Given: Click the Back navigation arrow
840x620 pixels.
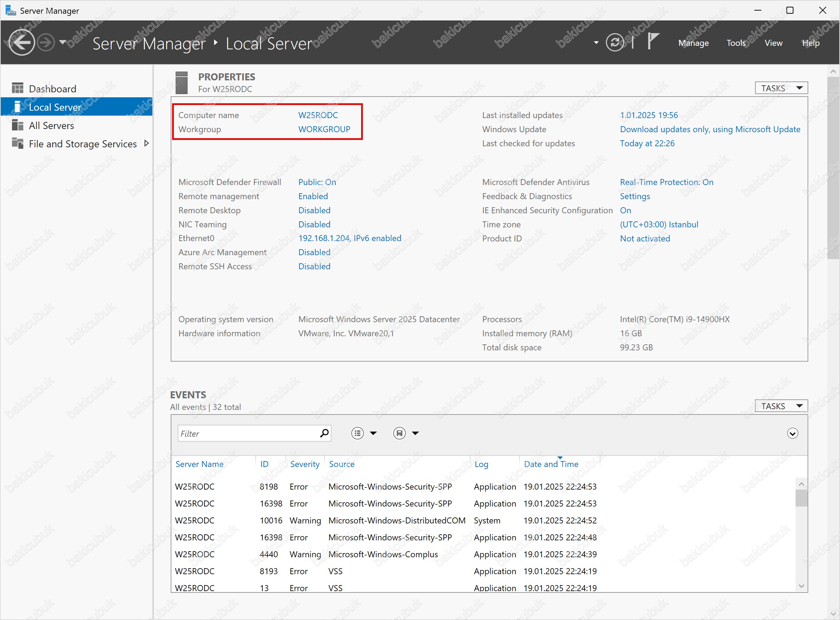Looking at the screenshot, I should coord(22,42).
